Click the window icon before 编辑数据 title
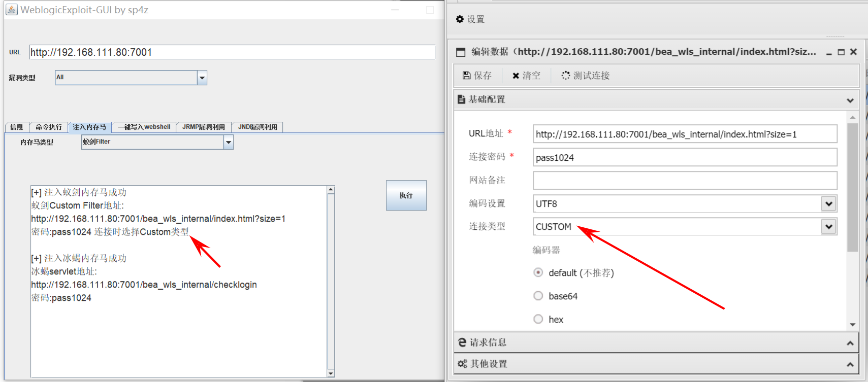Screen dimensions: 868x382 (x=461, y=52)
